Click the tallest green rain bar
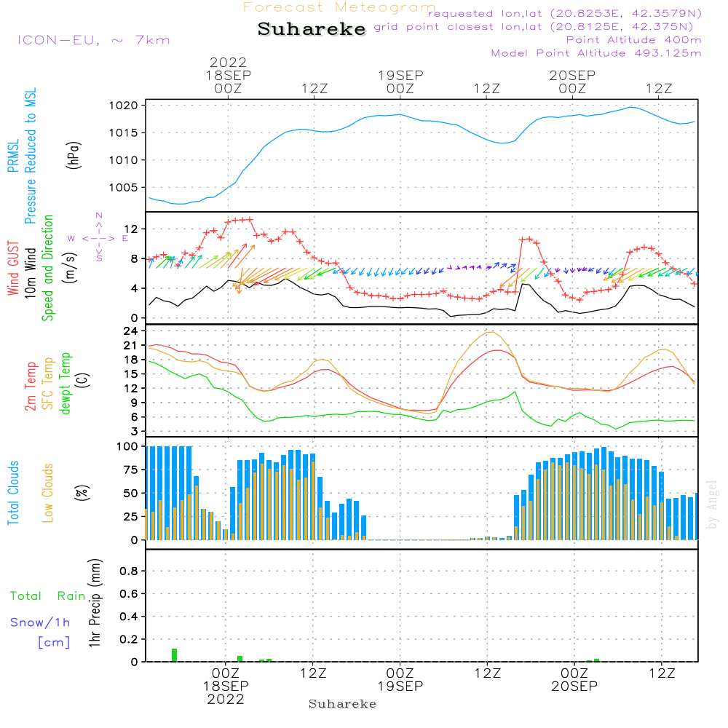 (x=174, y=654)
